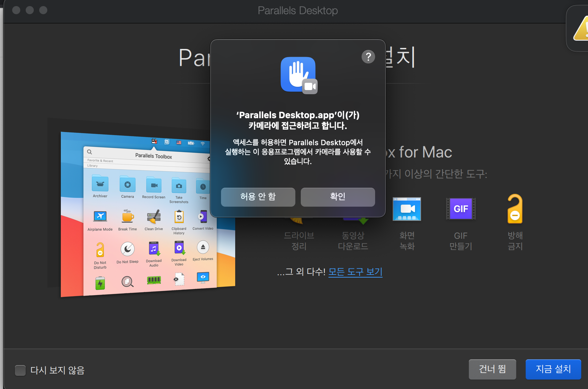
Task: Click the Download Audio icon
Action: [154, 249]
